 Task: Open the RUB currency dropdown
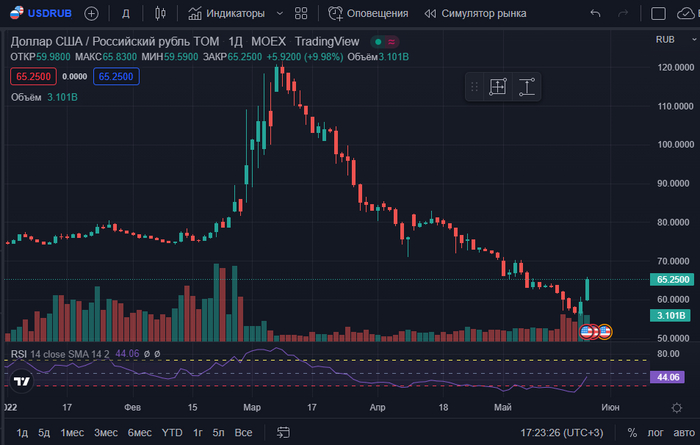click(675, 40)
